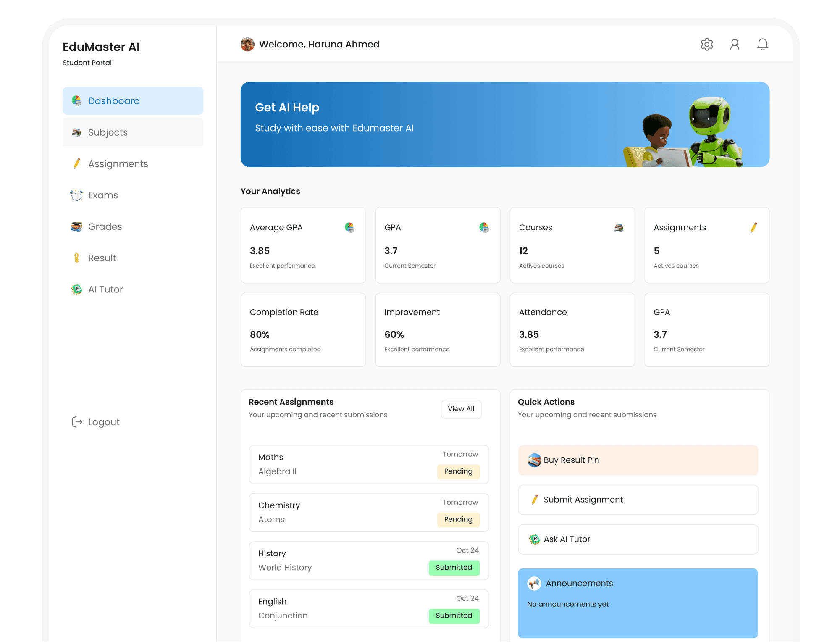Click the books icon on Courses card

click(x=619, y=228)
